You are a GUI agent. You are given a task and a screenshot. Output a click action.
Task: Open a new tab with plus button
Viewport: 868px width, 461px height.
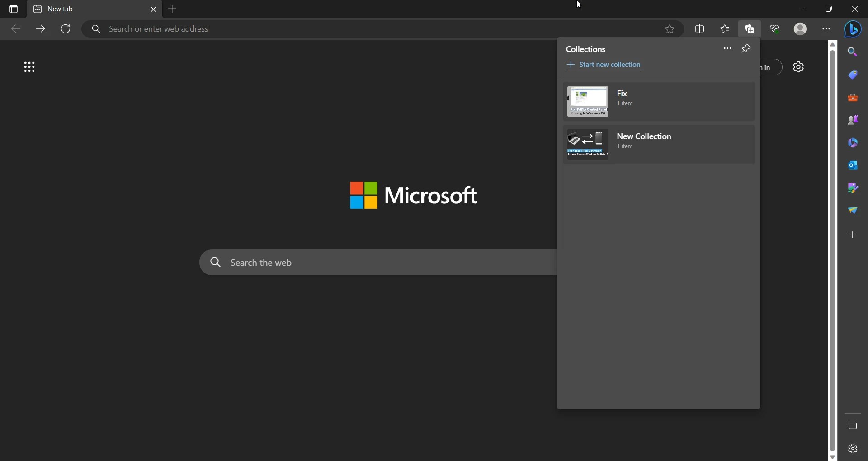[x=173, y=9]
